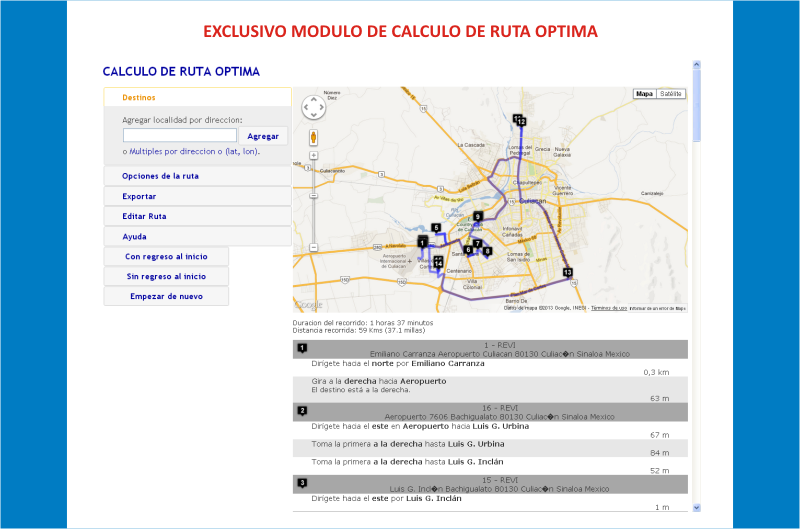Click route marker 9 on the map
The height and width of the screenshot is (529, 800).
point(478,216)
